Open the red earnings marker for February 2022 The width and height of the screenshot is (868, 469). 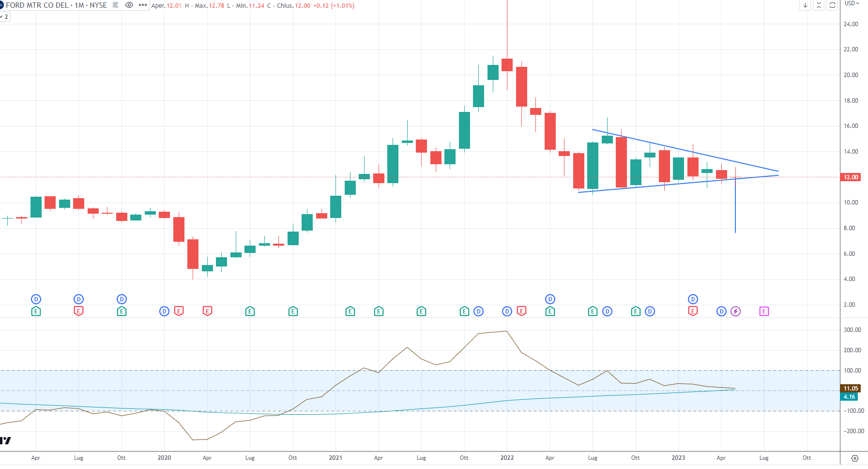click(x=521, y=312)
